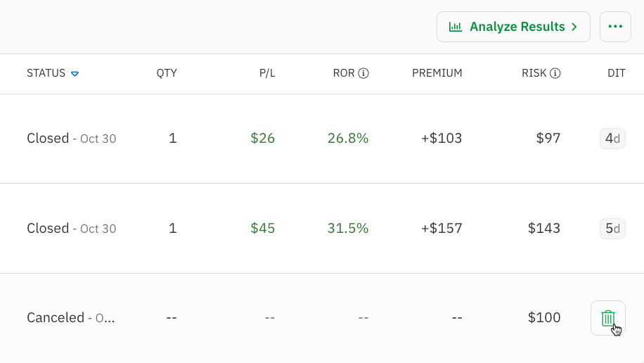Click the Analyze Results button
This screenshot has width=644, height=363.
point(513,27)
